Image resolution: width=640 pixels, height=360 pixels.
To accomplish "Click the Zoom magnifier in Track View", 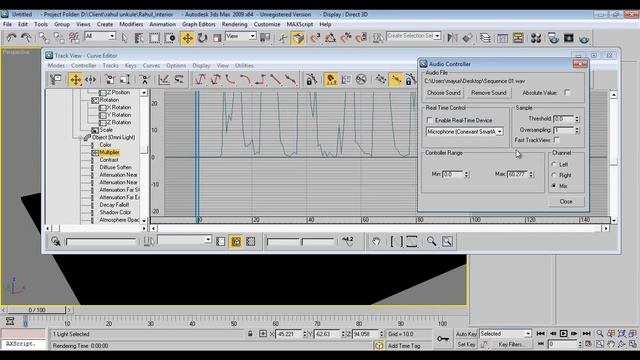I will click(431, 242).
